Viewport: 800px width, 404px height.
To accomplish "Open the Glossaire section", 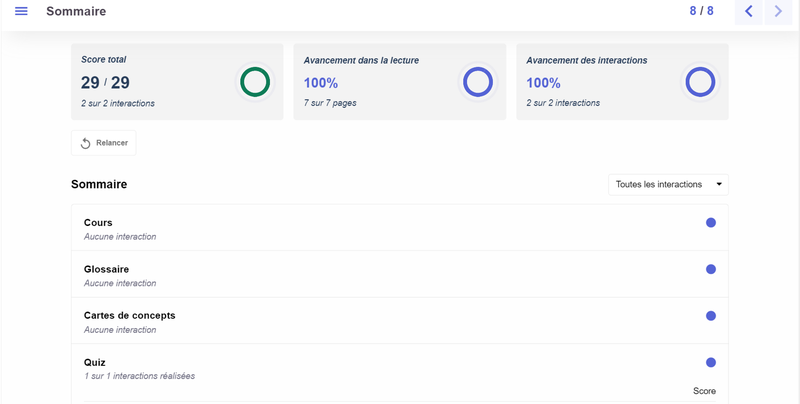I will pyautogui.click(x=106, y=269).
